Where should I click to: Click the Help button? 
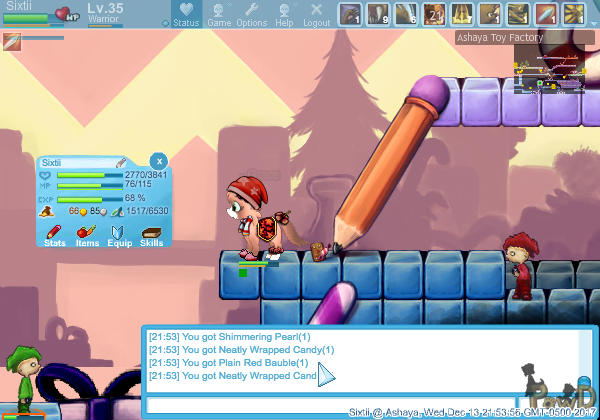pyautogui.click(x=284, y=14)
